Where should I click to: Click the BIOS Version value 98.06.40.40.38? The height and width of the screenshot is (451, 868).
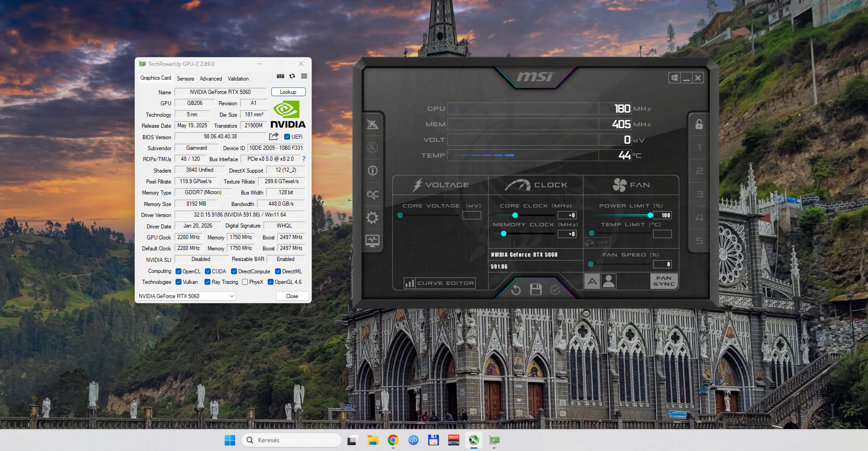(220, 136)
